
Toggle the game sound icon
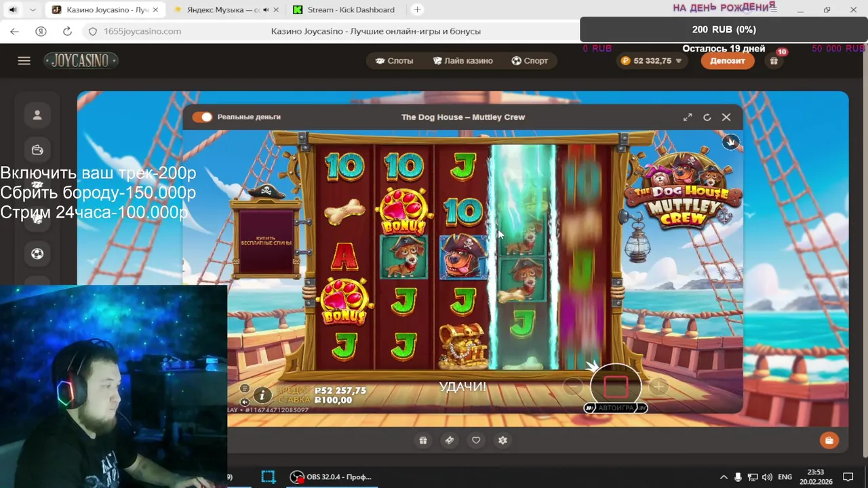pos(244,402)
